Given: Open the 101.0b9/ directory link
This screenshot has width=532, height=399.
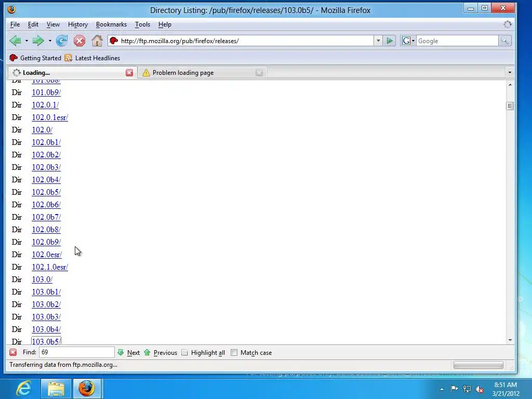Looking at the screenshot, I should click(46, 92).
